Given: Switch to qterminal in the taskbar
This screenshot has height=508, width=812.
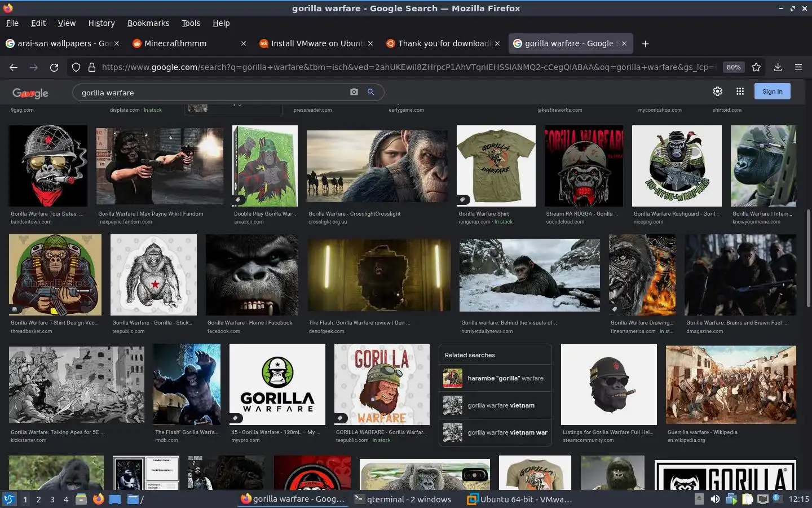Looking at the screenshot, I should (403, 499).
